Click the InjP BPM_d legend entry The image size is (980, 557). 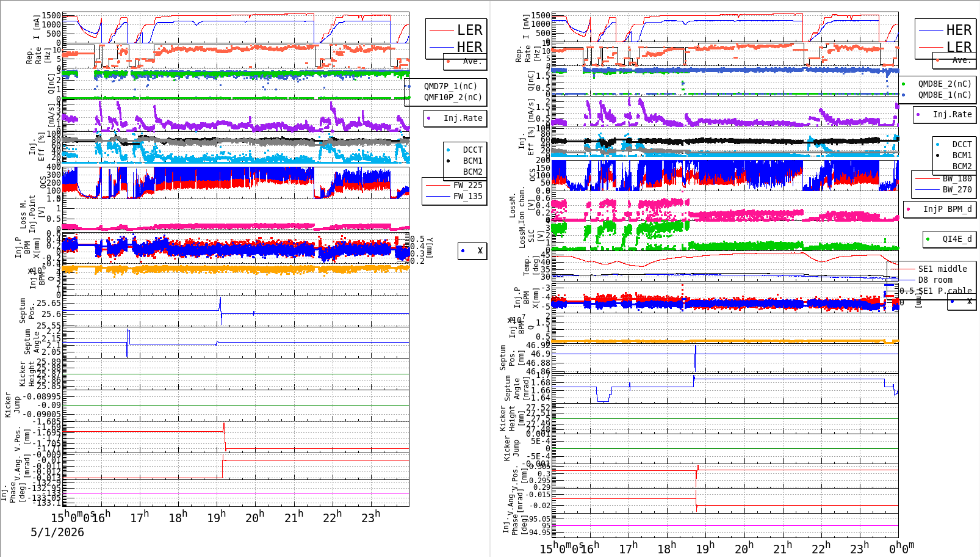(x=939, y=209)
